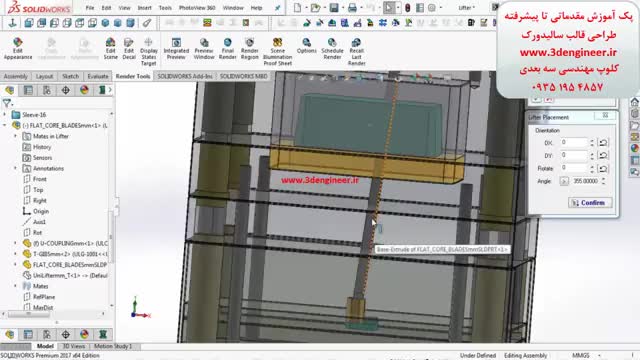640x360 pixels.
Task: Open the Edit Appearance tool
Action: tap(18, 49)
